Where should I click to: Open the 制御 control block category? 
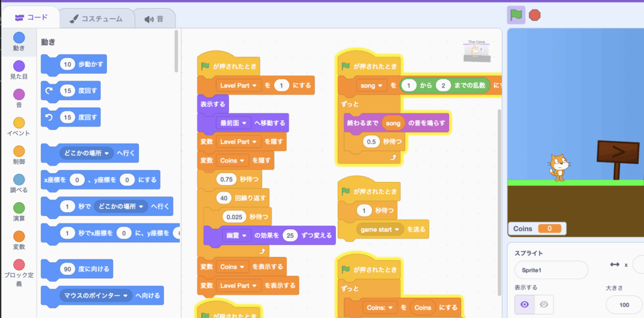(x=19, y=151)
